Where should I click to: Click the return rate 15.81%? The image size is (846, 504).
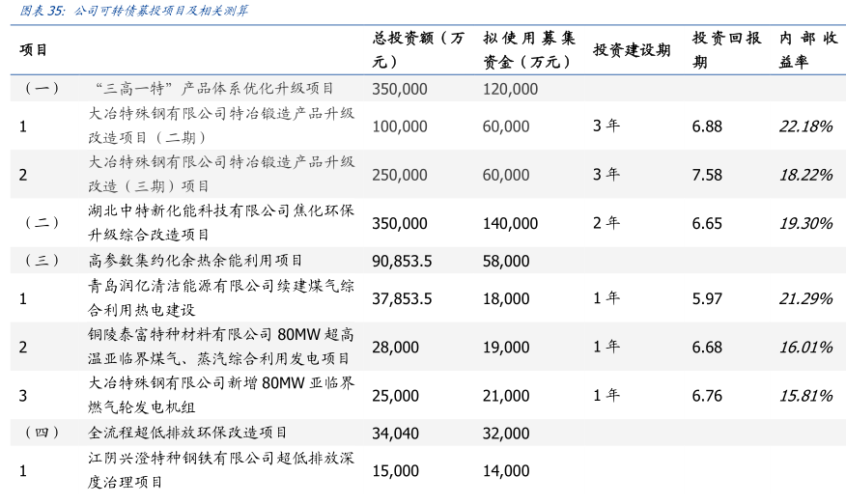(x=805, y=396)
